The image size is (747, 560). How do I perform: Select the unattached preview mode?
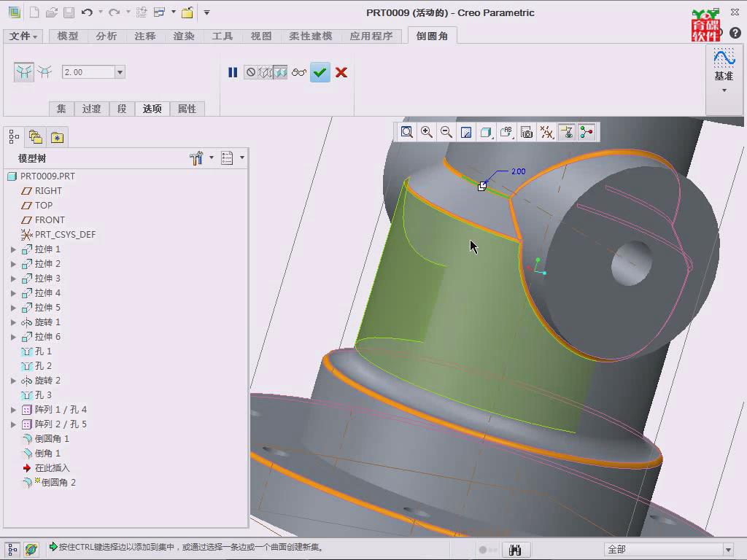266,72
